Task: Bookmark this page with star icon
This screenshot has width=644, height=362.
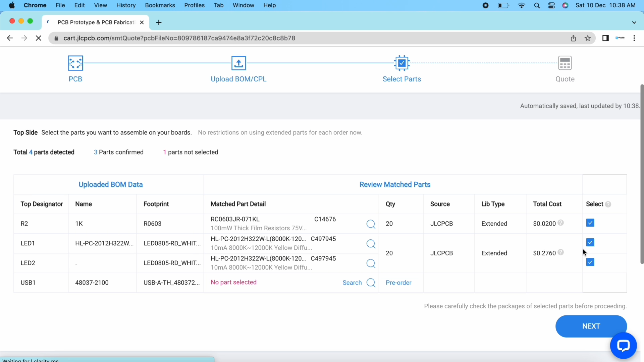Action: (588, 38)
